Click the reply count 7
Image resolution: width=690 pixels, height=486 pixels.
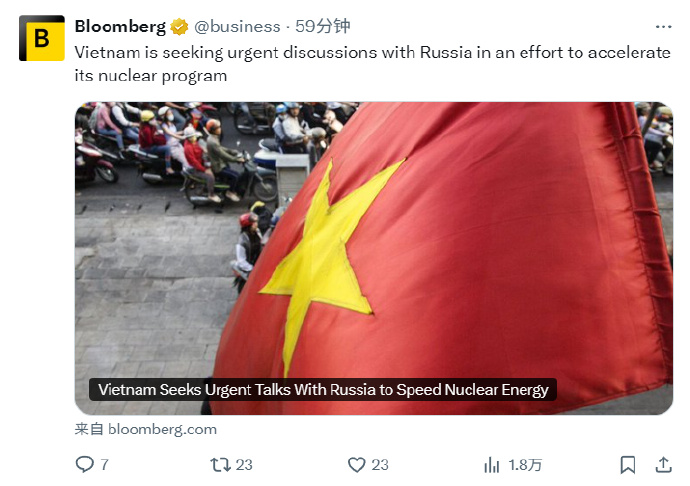104,464
